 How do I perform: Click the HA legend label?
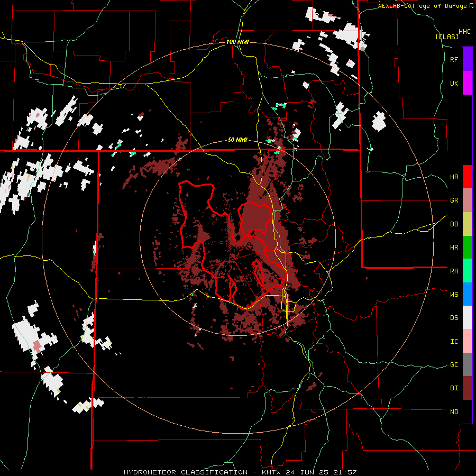pos(454,177)
